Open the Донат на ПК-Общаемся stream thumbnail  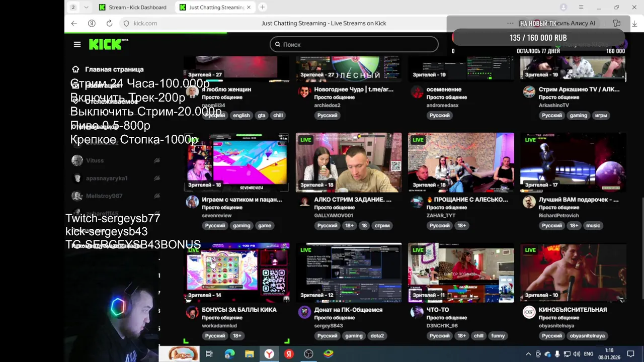(349, 273)
